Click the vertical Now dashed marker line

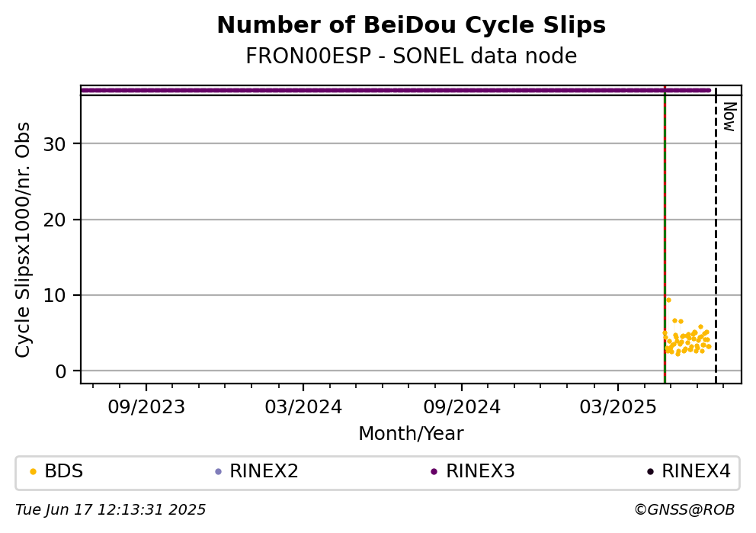click(x=716, y=236)
